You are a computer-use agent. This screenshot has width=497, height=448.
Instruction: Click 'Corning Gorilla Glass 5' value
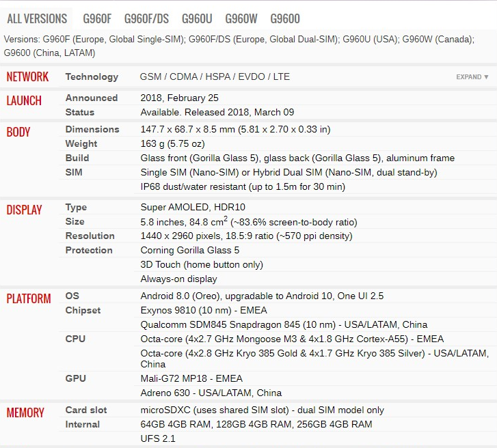[x=190, y=250]
